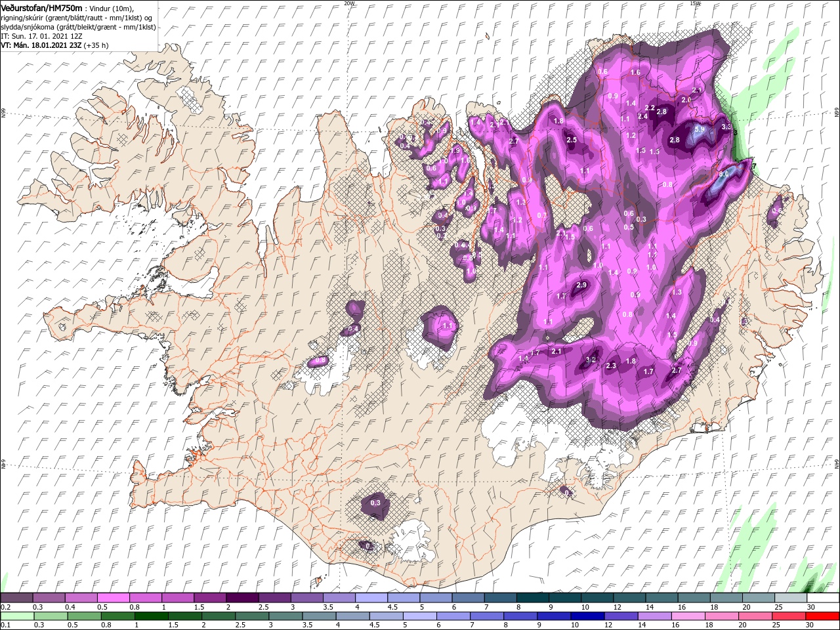Pick the navy blue 10 swatch in lower legend
840x630 pixels.
[588, 616]
